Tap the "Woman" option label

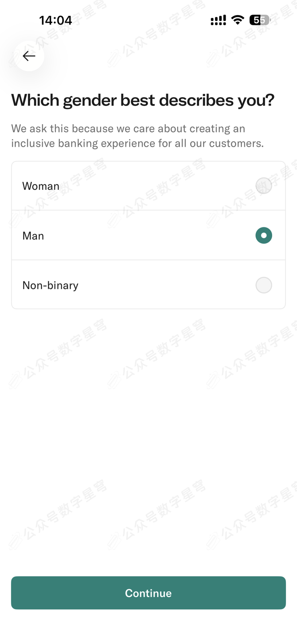(41, 186)
